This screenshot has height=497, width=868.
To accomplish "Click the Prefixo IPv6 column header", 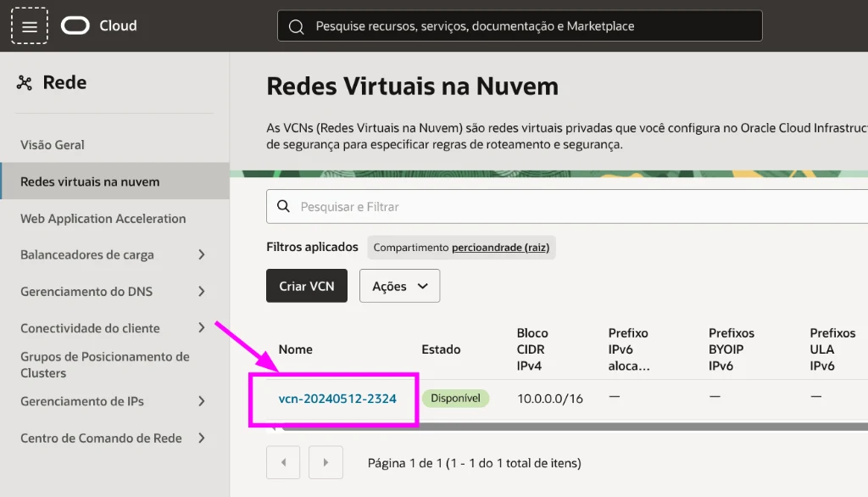I will click(629, 349).
